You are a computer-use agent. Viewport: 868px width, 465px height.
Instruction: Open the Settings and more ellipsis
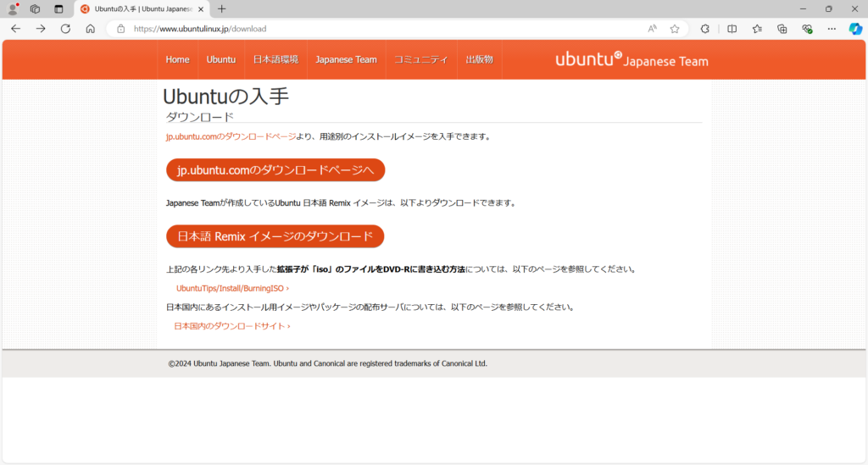click(x=832, y=29)
